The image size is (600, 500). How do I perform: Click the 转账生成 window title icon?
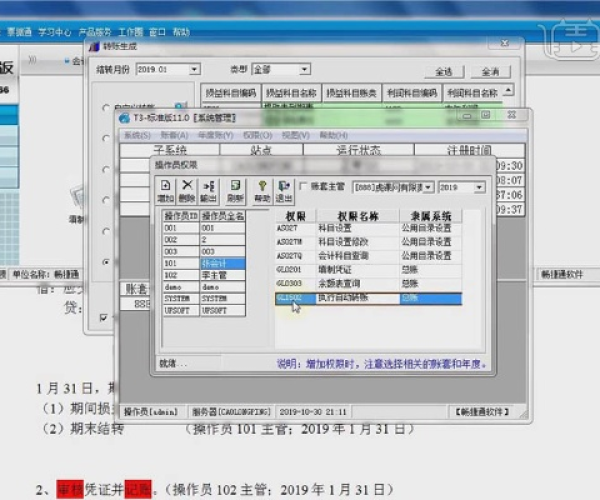point(95,47)
